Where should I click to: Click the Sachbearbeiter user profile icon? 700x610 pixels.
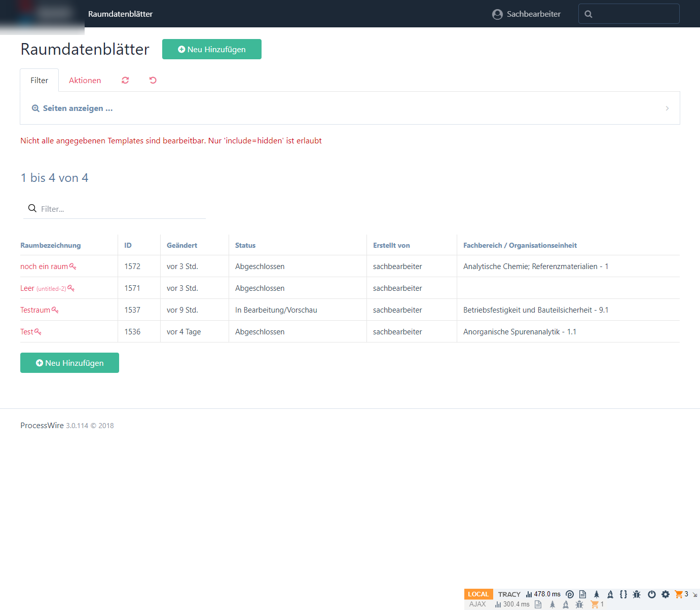pyautogui.click(x=497, y=14)
